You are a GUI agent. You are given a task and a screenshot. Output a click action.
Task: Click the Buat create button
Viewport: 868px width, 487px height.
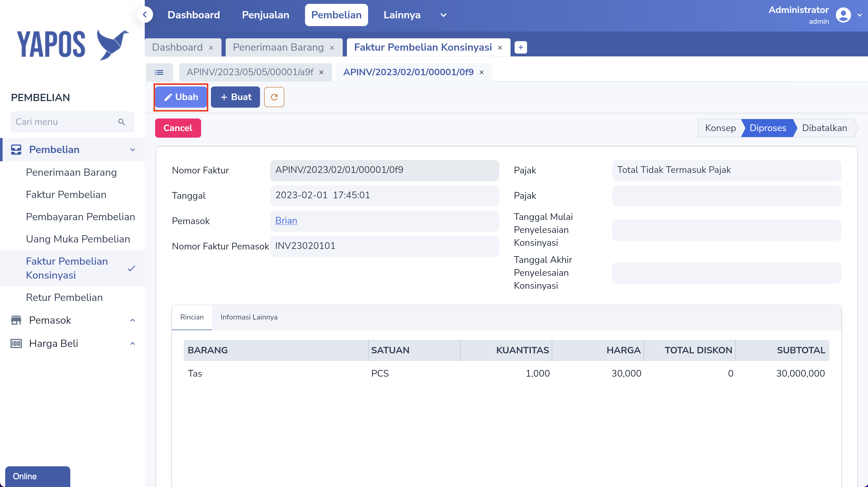point(235,97)
